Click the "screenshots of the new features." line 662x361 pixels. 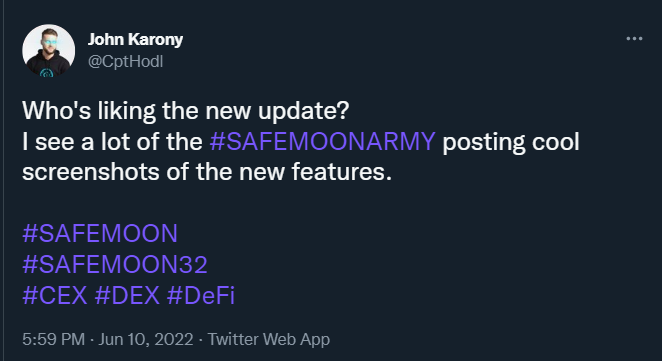207,172
